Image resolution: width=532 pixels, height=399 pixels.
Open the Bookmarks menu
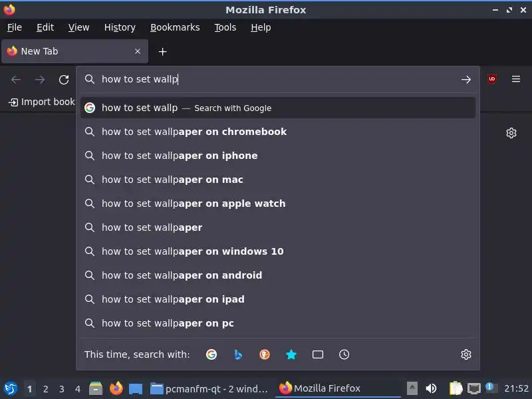pos(175,27)
